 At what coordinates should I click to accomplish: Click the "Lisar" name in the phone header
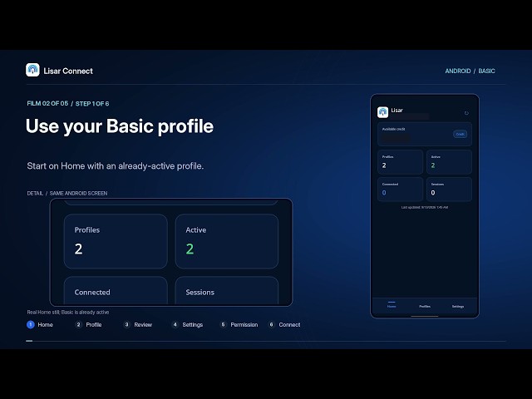pos(397,110)
